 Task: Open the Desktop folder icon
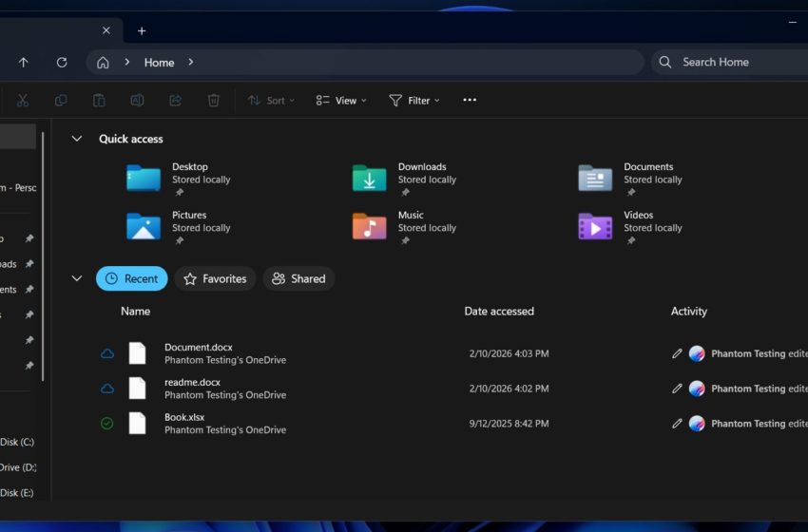coord(144,178)
